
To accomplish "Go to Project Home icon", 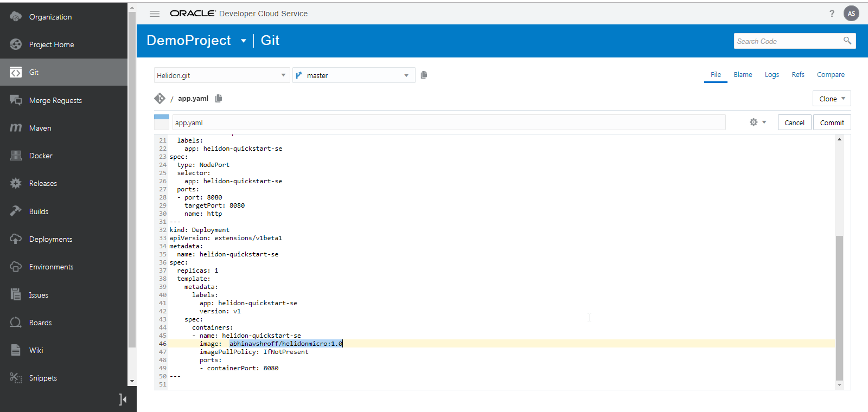I will tap(16, 44).
